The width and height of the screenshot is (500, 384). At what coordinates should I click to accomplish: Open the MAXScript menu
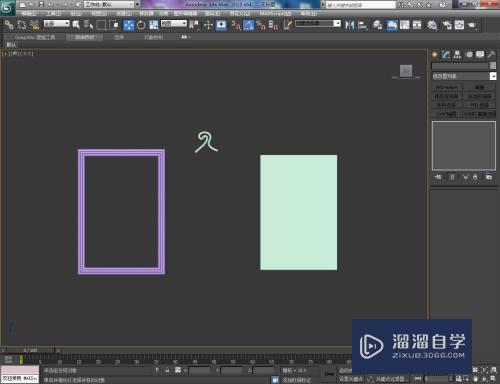pyautogui.click(x=275, y=14)
